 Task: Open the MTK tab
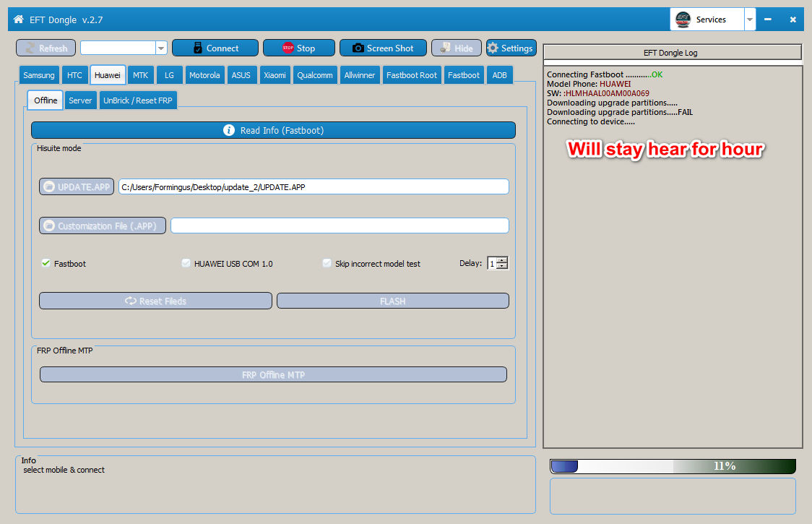coord(140,75)
